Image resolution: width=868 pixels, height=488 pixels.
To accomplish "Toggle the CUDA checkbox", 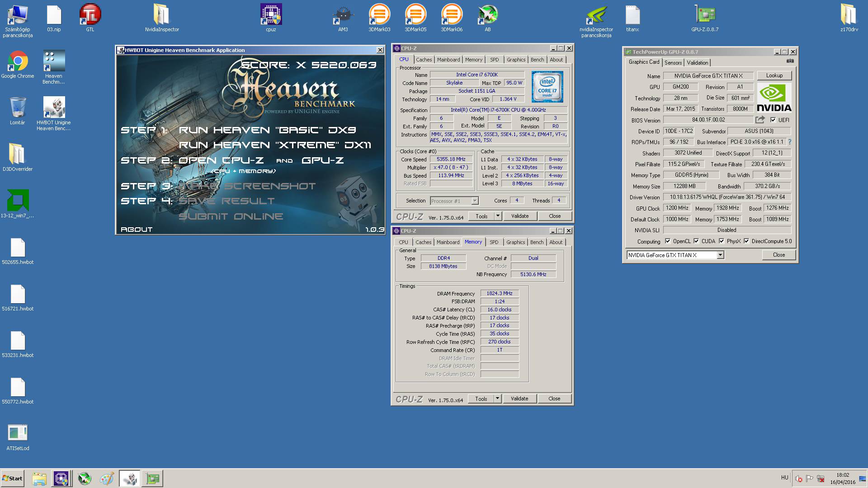I will coord(696,241).
